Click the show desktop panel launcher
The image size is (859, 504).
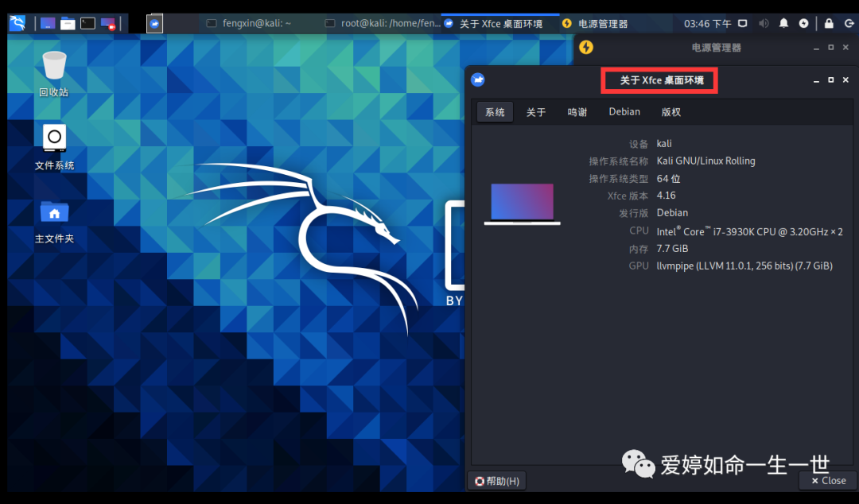point(48,24)
